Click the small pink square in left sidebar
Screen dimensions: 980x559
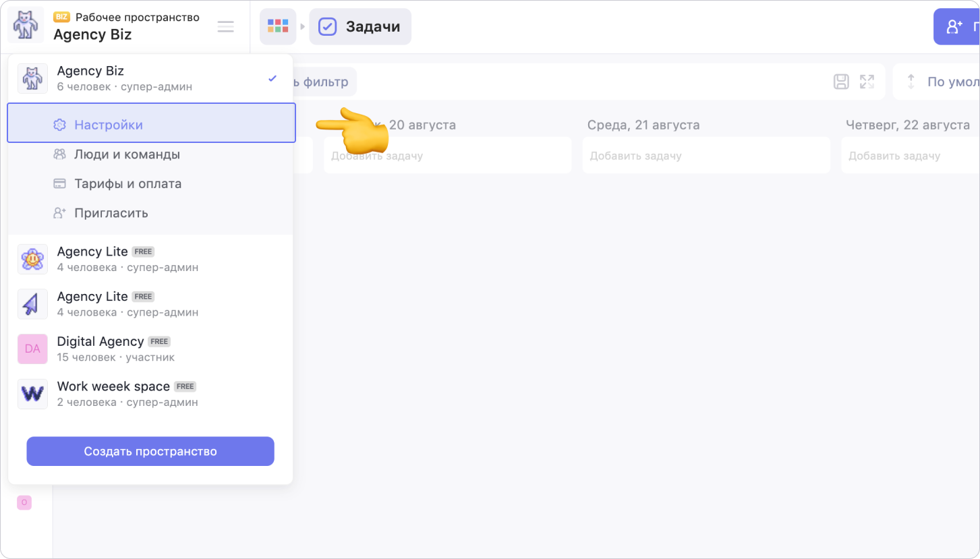[x=24, y=502]
